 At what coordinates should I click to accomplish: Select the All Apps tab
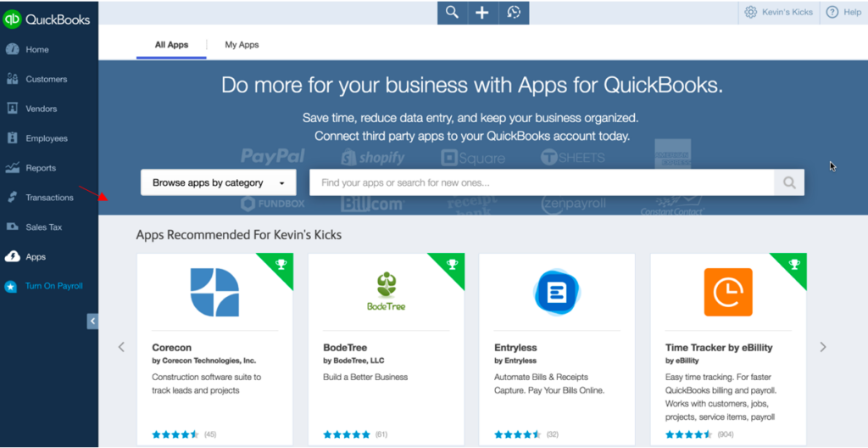(171, 45)
